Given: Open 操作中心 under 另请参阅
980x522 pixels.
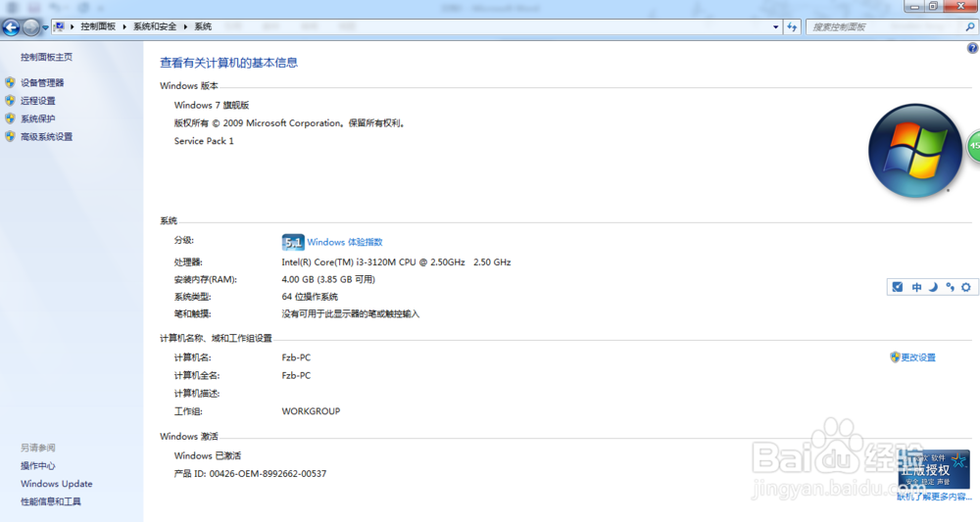Looking at the screenshot, I should pyautogui.click(x=37, y=466).
